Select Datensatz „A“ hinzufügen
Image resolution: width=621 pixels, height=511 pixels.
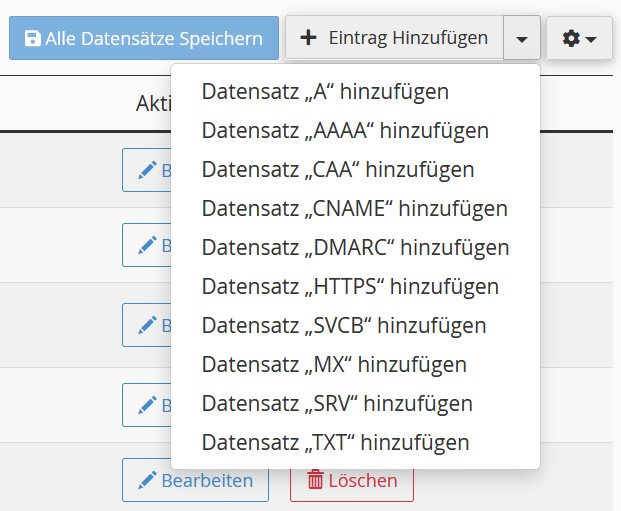[x=355, y=92]
